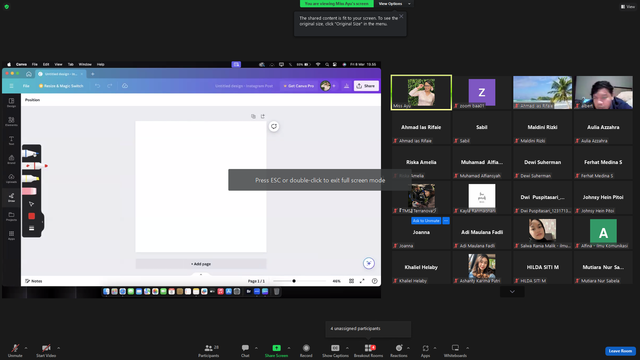
Task: Open the Help menu in Mac menu bar
Action: point(100,64)
